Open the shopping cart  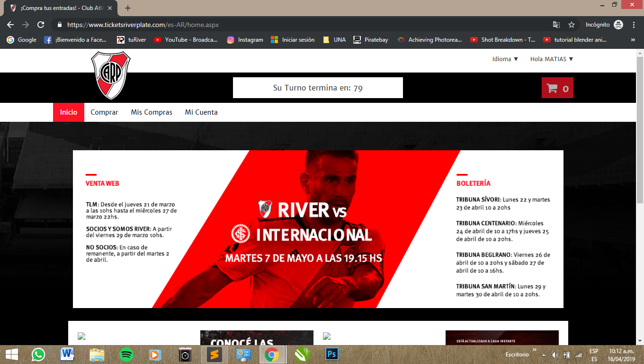[x=557, y=88]
